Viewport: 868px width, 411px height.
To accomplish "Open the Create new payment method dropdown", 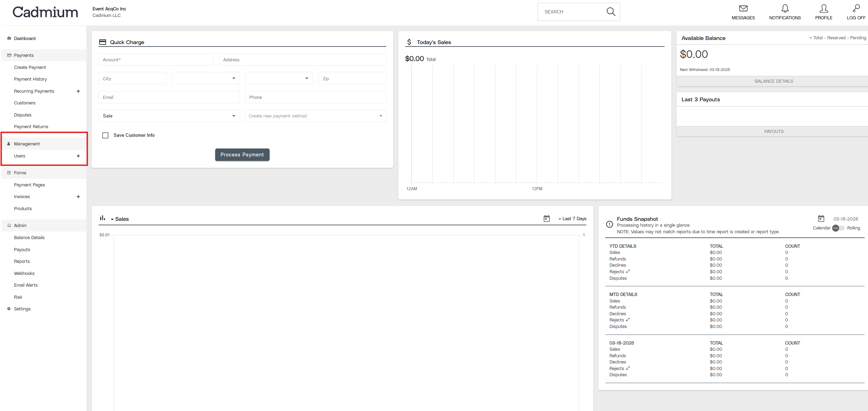I will click(x=315, y=116).
